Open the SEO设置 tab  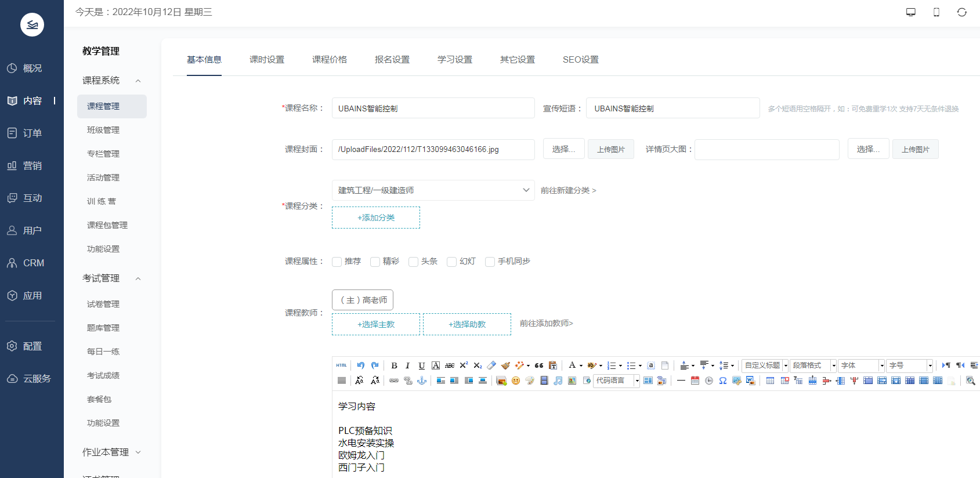[x=580, y=60]
